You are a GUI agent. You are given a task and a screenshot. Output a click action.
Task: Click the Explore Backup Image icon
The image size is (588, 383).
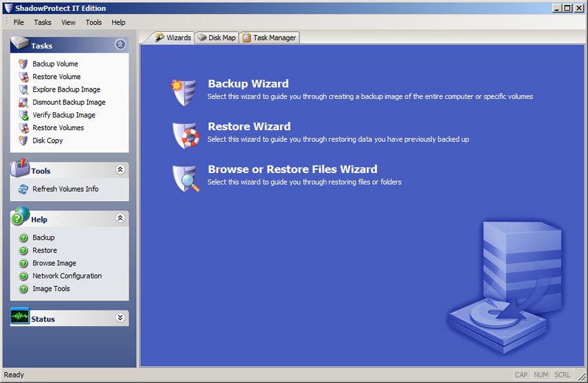click(24, 89)
